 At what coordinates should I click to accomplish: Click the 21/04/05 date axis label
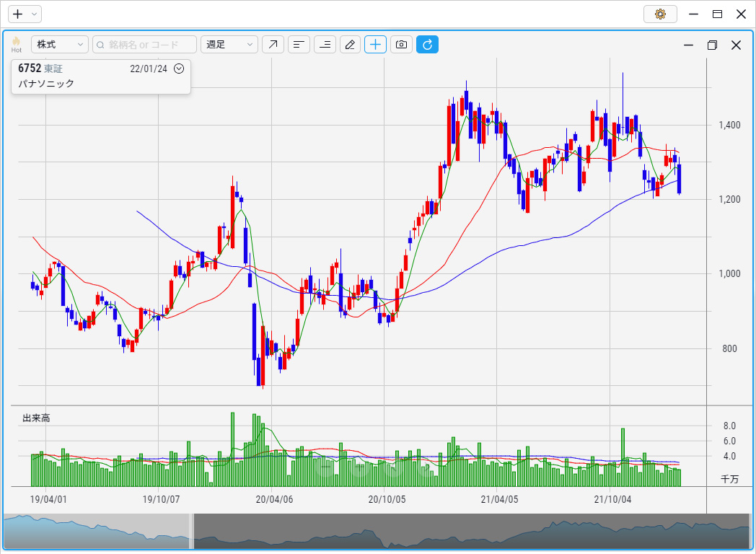499,499
